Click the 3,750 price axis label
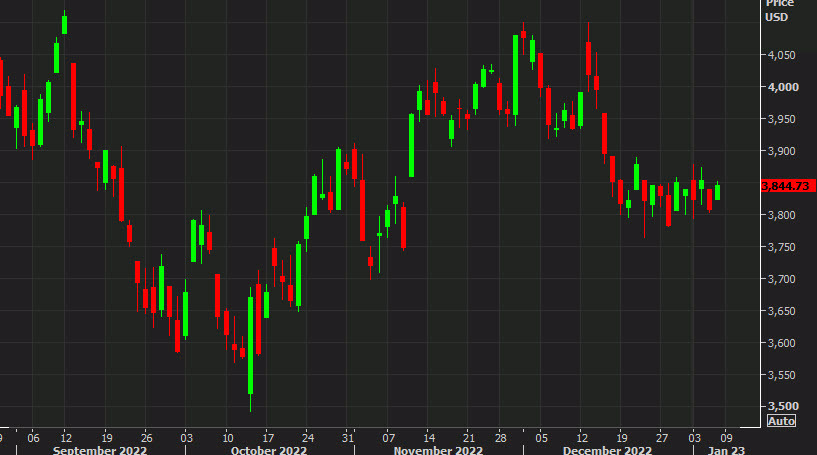The image size is (817, 455). [x=781, y=247]
